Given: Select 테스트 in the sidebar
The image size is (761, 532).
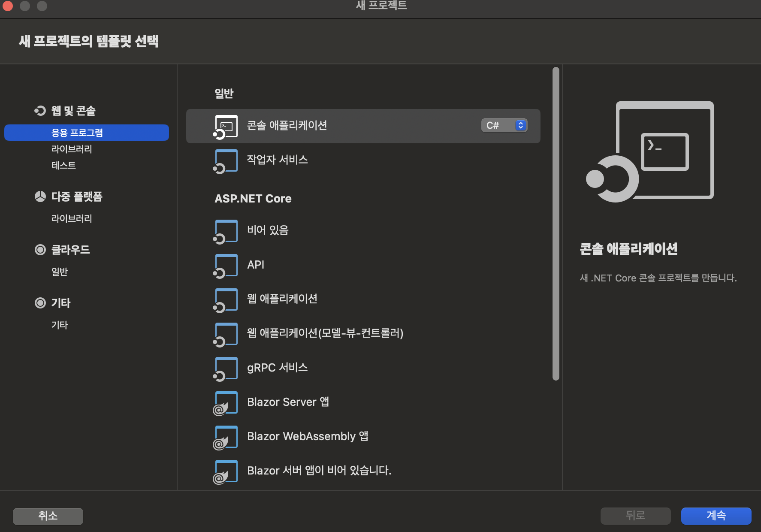Looking at the screenshot, I should coord(63,165).
